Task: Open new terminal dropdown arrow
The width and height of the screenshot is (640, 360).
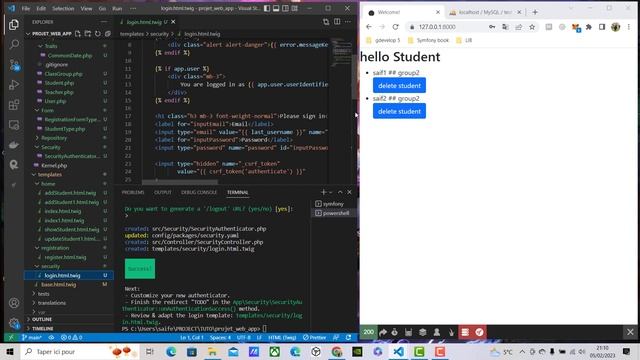Action: pyautogui.click(x=331, y=192)
